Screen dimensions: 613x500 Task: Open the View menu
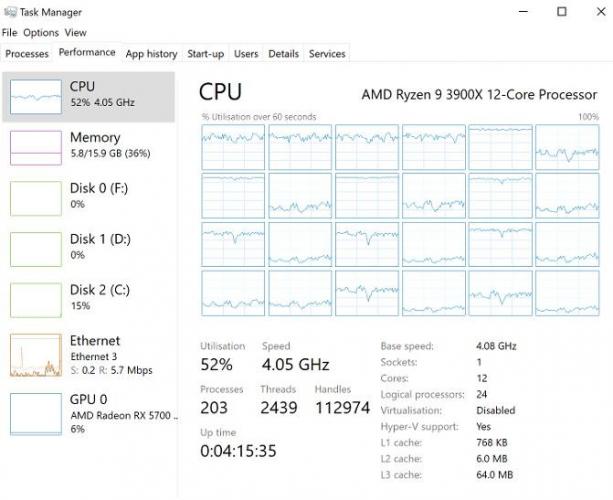point(75,33)
